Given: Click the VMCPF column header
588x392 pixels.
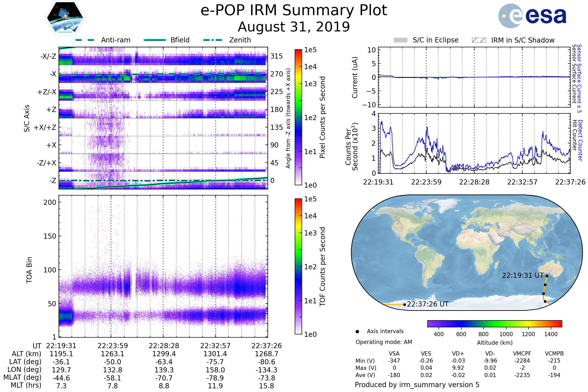Looking at the screenshot, I should pos(522,354).
